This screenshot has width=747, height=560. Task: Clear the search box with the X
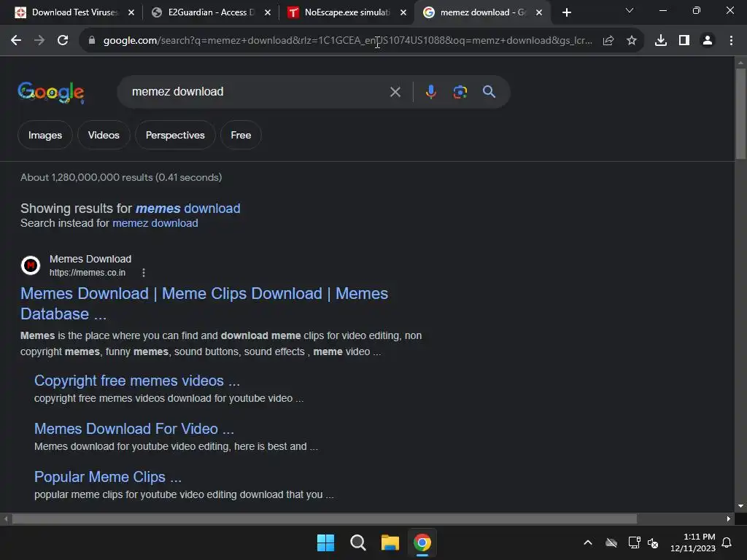point(395,92)
